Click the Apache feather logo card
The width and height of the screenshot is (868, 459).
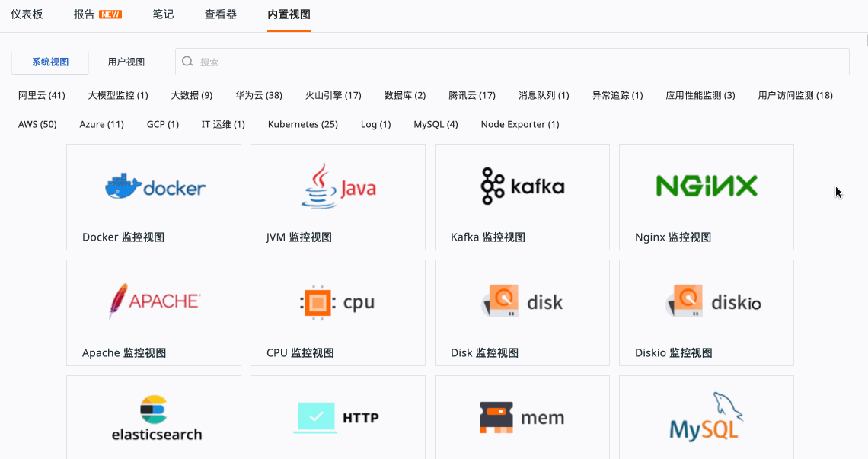[154, 301]
